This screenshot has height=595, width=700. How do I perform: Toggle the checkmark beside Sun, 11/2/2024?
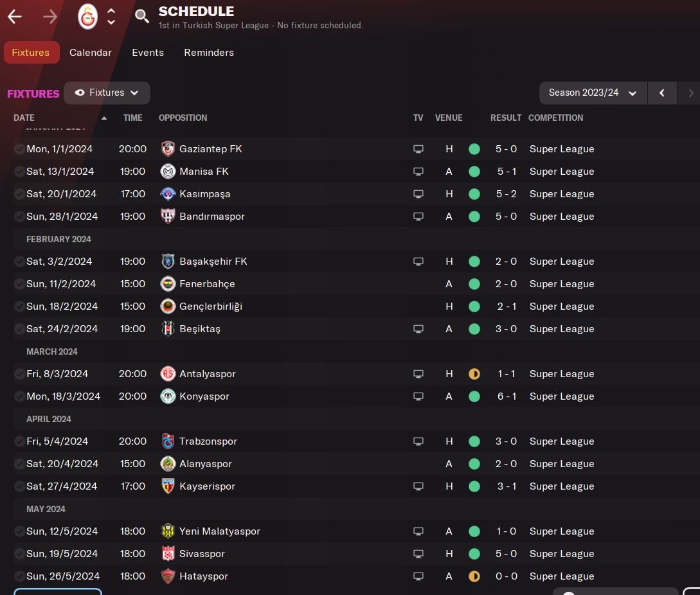[x=19, y=284]
